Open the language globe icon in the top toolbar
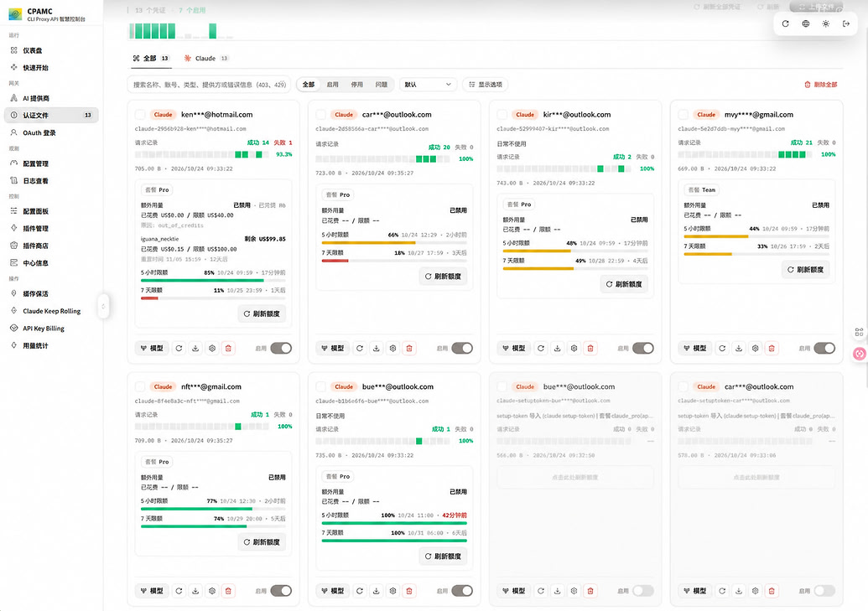This screenshot has height=611, width=868. pyautogui.click(x=805, y=23)
